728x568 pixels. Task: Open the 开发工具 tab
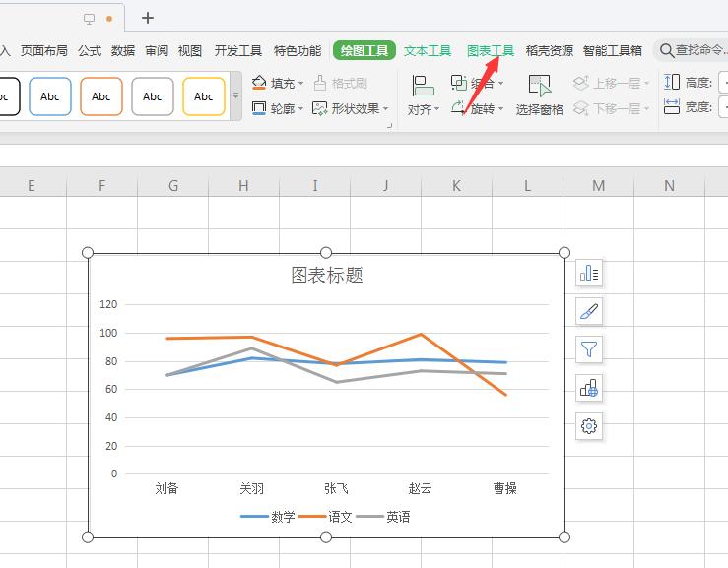(x=237, y=50)
